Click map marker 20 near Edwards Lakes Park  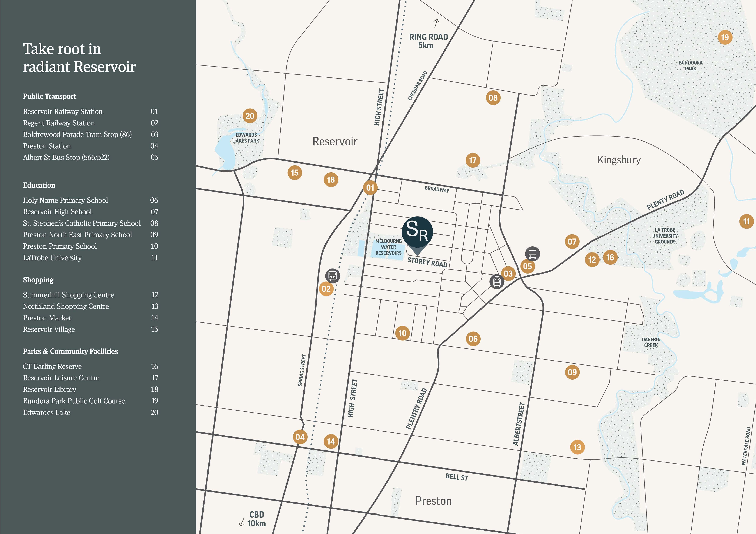coord(250,116)
